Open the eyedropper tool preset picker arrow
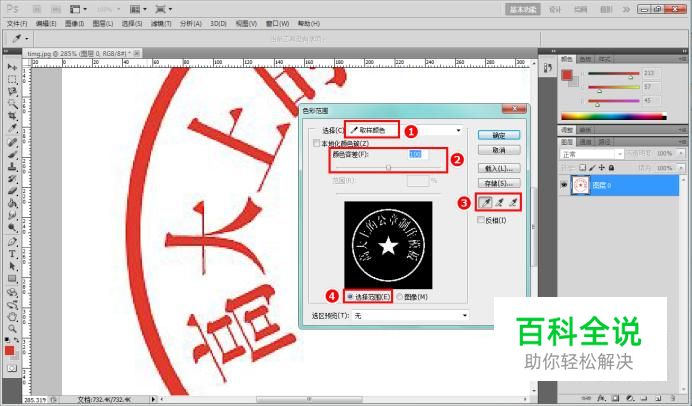Viewport: 692px width, 406px height. coord(27,39)
